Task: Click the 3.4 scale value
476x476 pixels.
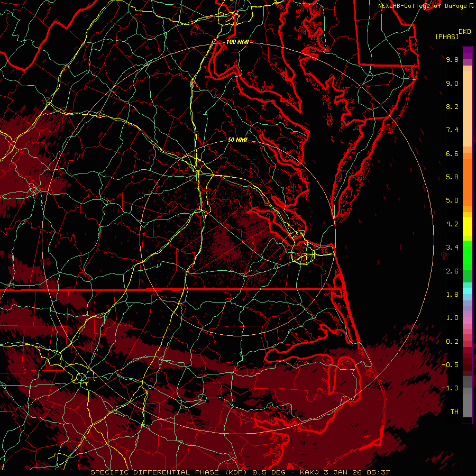Action: click(x=452, y=248)
